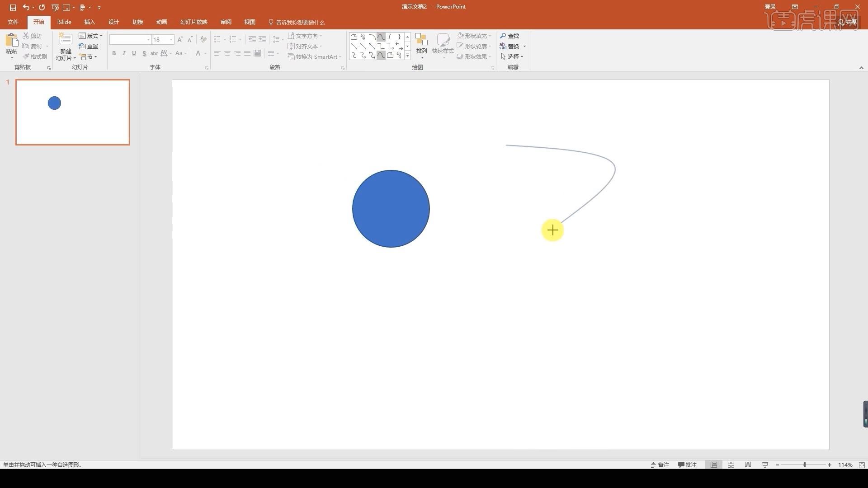This screenshot has height=488, width=868.
Task: Select the curve shape in shapes gallery
Action: click(381, 37)
